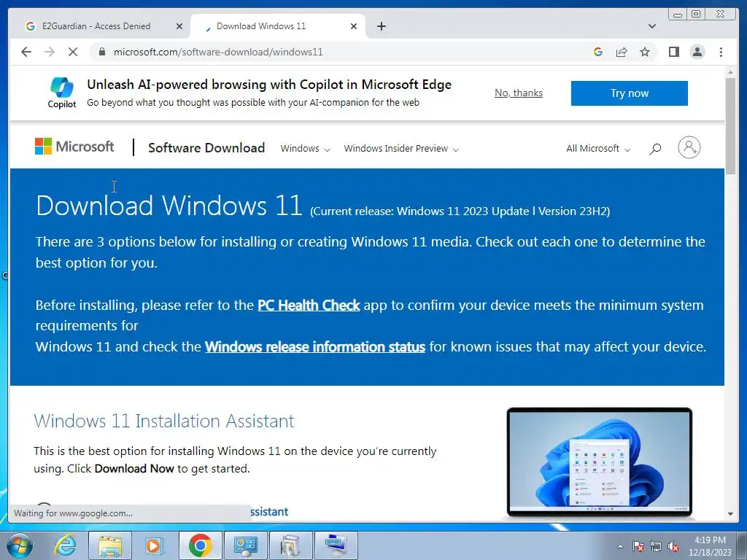The width and height of the screenshot is (747, 560).
Task: Go back to the previous page
Action: tap(26, 52)
